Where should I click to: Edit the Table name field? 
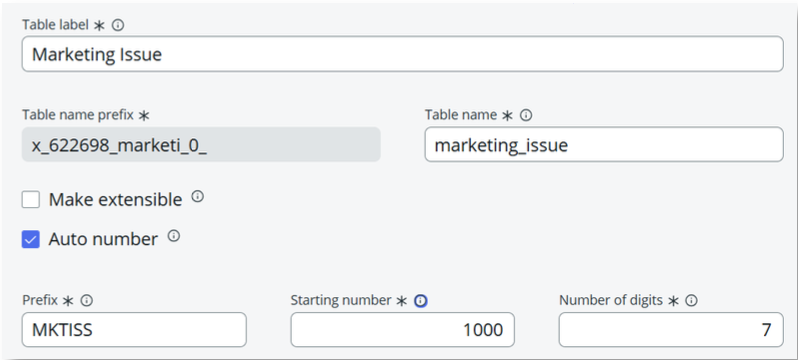pos(604,145)
